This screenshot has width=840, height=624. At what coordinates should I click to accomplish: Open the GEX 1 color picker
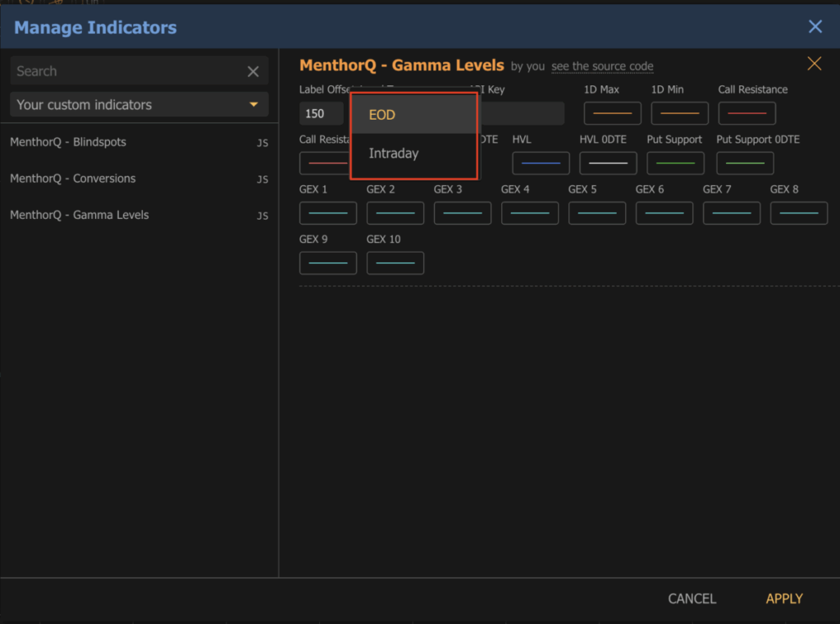coord(327,212)
